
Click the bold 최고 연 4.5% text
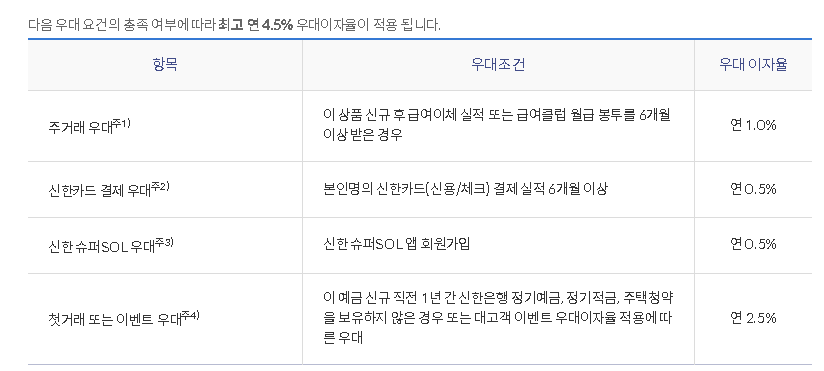255,25
